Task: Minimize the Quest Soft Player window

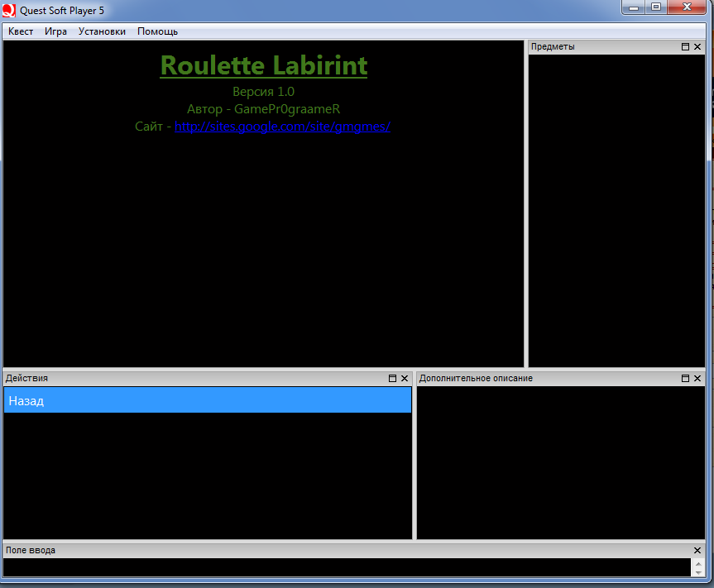Action: pyautogui.click(x=634, y=7)
